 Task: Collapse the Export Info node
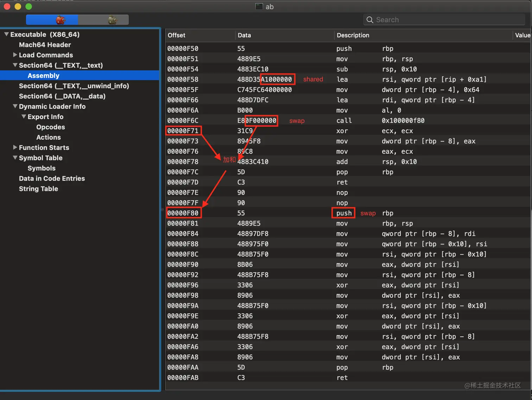pyautogui.click(x=24, y=116)
